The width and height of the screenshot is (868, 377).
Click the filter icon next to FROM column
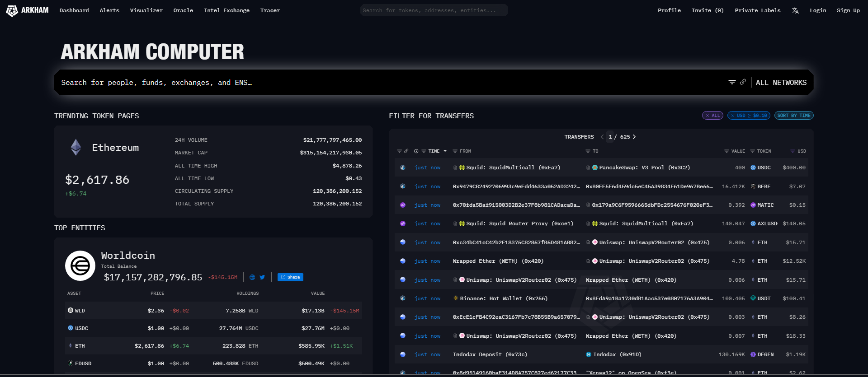pos(455,151)
